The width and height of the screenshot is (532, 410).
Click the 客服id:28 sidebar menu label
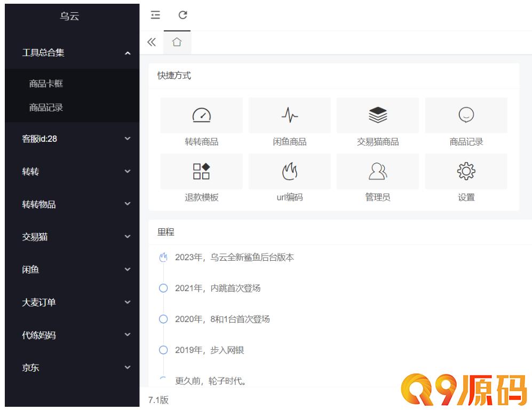pos(39,139)
